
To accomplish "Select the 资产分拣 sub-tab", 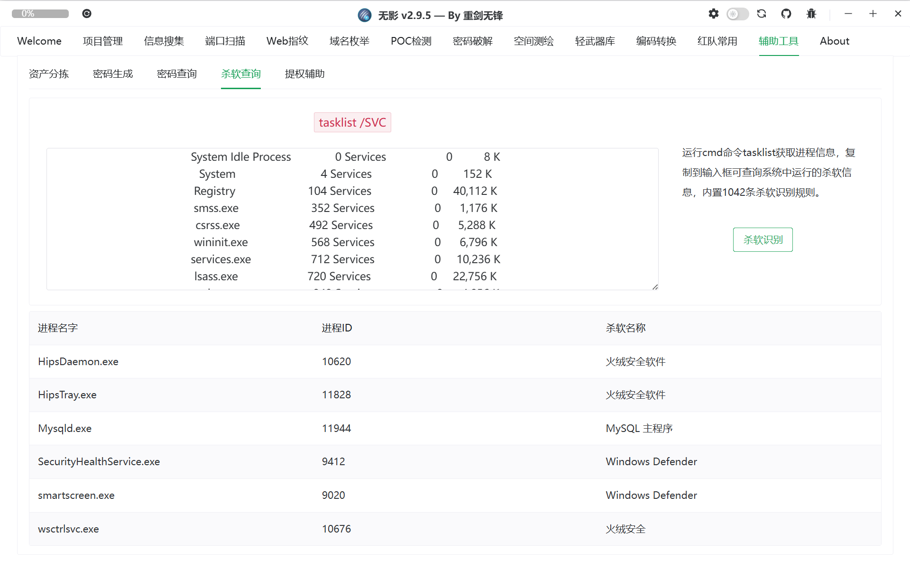I will click(x=49, y=74).
